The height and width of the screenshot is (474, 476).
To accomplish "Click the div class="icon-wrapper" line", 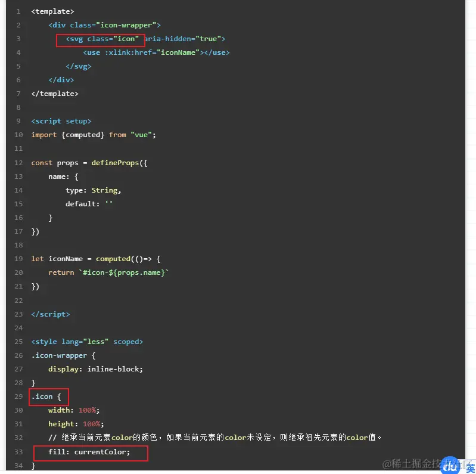I will pyautogui.click(x=104, y=25).
